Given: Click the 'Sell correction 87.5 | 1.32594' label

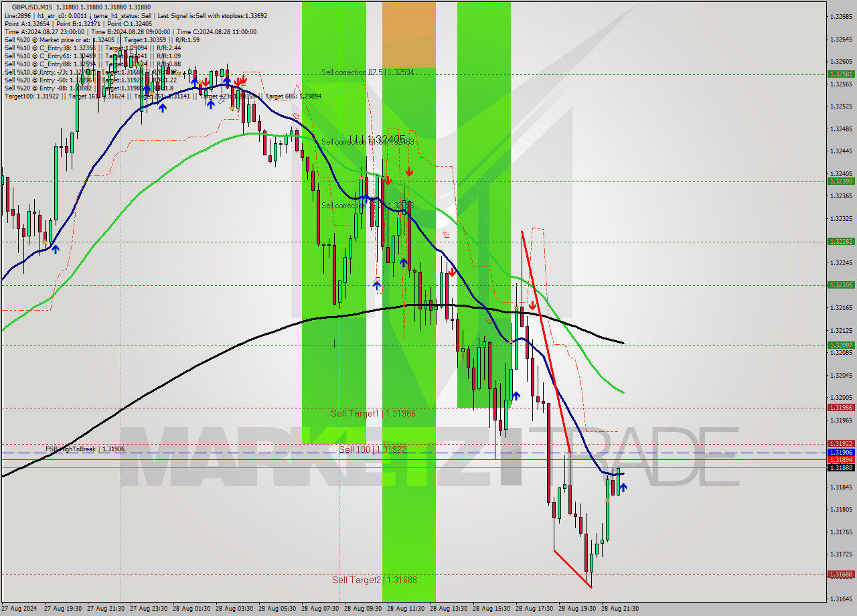Looking at the screenshot, I should pyautogui.click(x=368, y=72).
